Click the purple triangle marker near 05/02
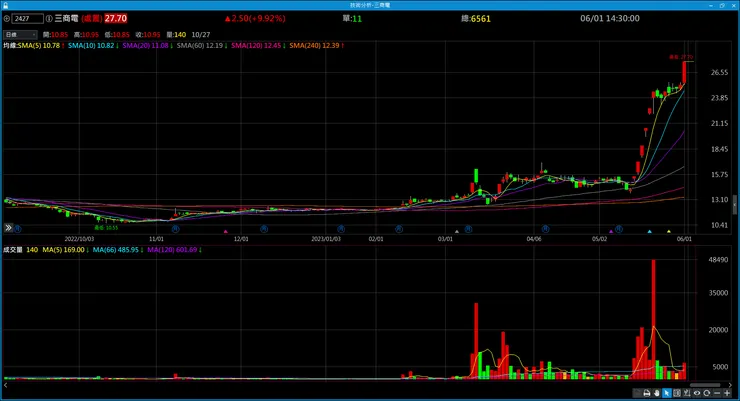The width and height of the screenshot is (740, 401). coord(611,232)
